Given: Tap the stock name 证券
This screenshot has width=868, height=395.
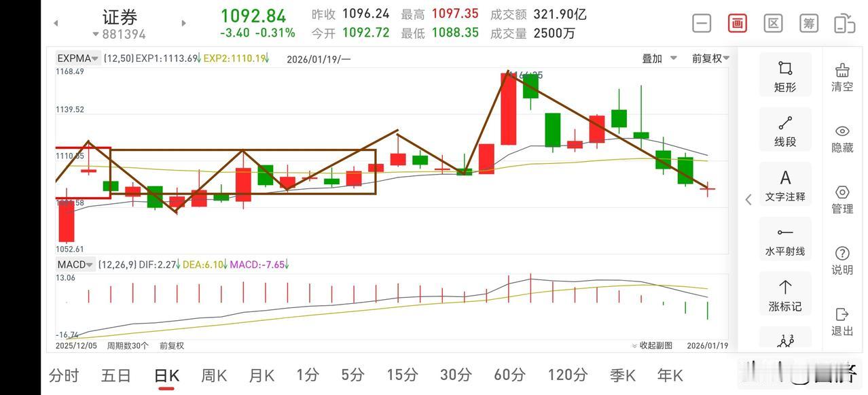Looking at the screenshot, I should [x=120, y=16].
